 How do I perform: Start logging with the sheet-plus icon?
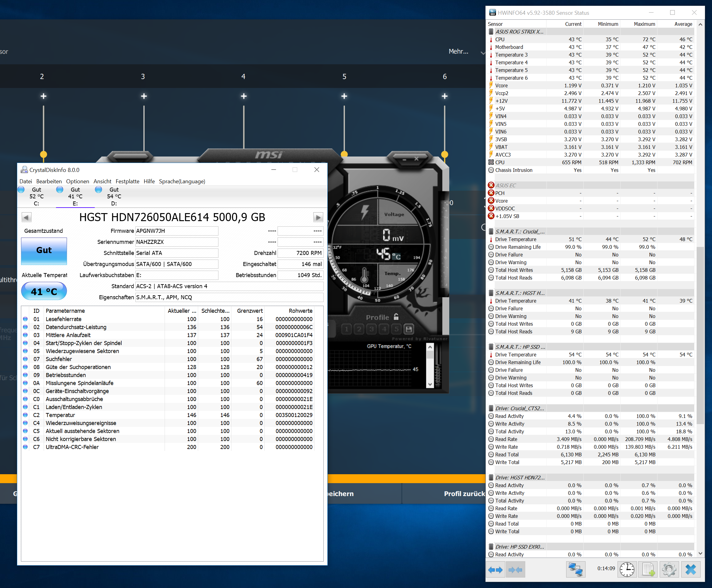pyautogui.click(x=648, y=570)
